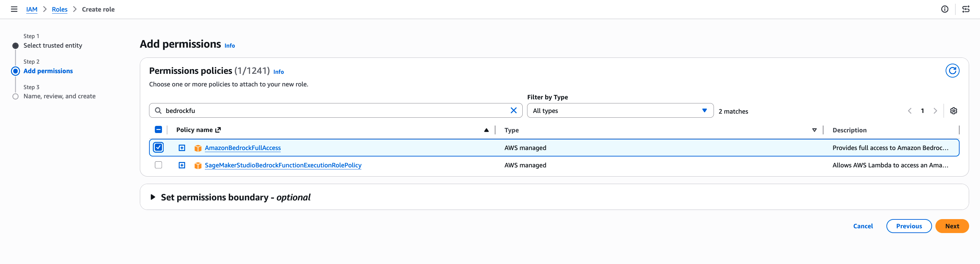Click the external link icon beside Policy name
This screenshot has height=264, width=980.
(218, 130)
